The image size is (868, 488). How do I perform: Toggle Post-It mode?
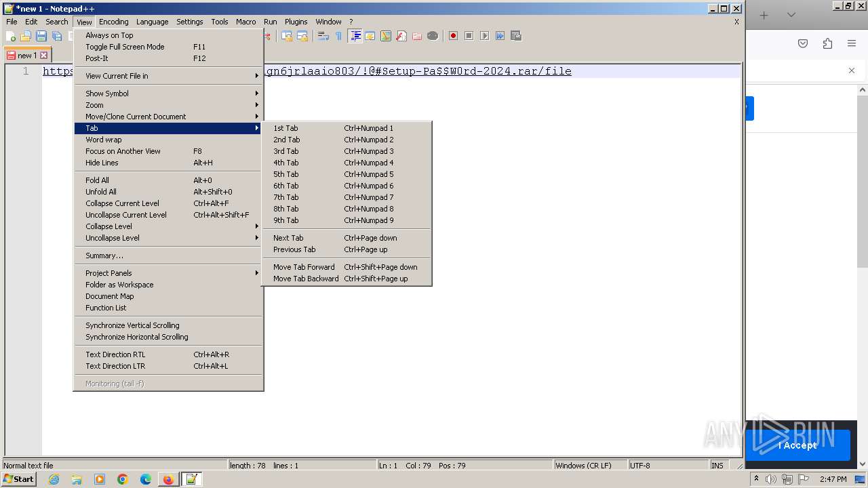[168, 58]
